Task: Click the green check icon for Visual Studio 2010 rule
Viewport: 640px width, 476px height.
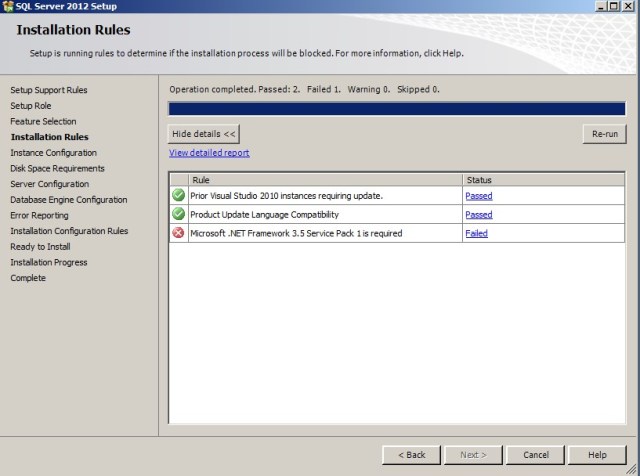Action: [x=178, y=195]
